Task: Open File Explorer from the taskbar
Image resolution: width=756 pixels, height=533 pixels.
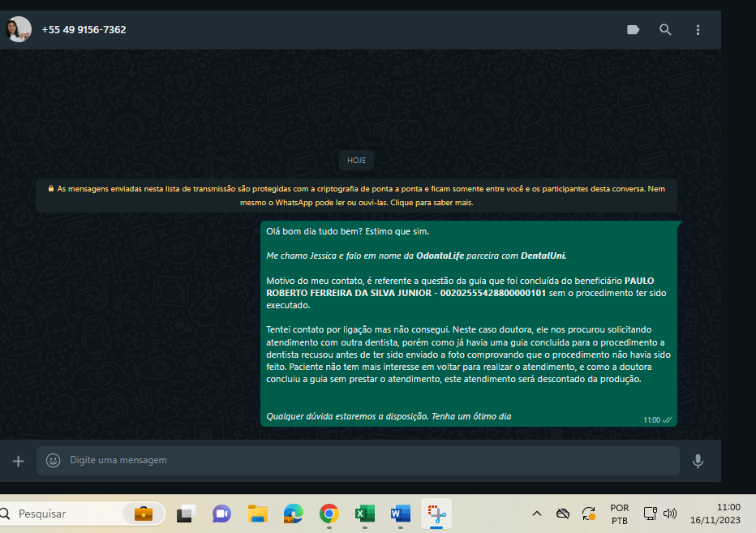Action: coord(258,514)
